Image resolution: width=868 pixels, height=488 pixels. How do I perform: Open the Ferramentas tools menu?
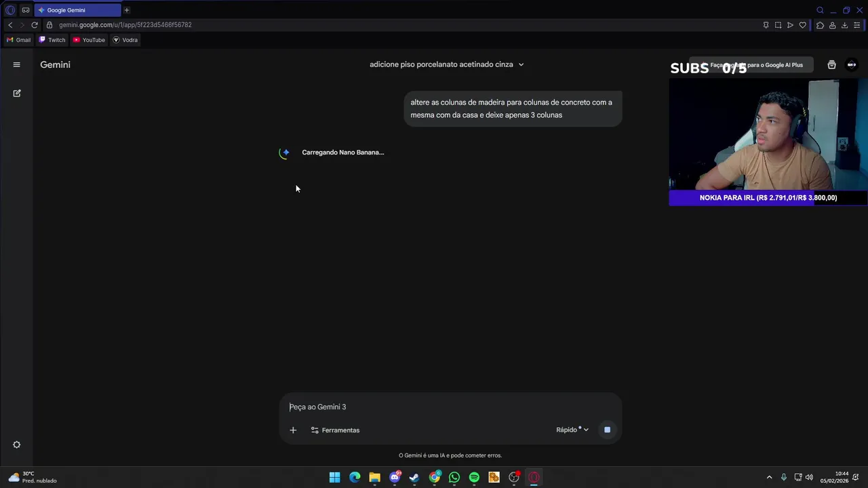[x=335, y=430]
